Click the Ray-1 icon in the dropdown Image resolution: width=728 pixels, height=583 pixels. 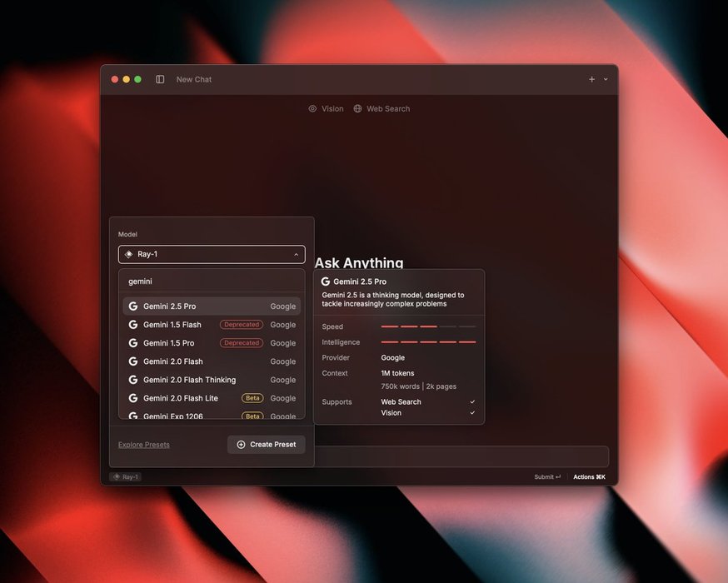(x=128, y=254)
